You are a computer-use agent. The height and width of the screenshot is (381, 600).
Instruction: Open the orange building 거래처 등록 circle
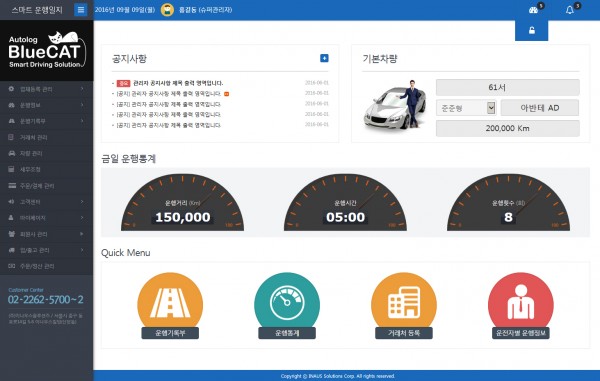coord(404,305)
